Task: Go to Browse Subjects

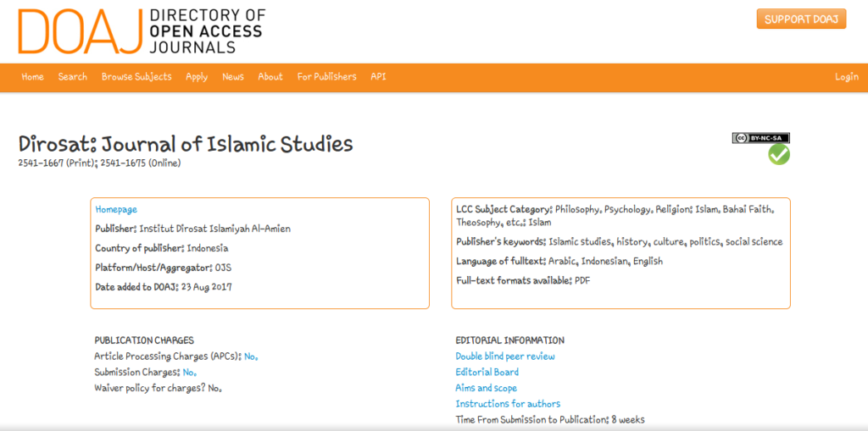Action: [x=136, y=77]
